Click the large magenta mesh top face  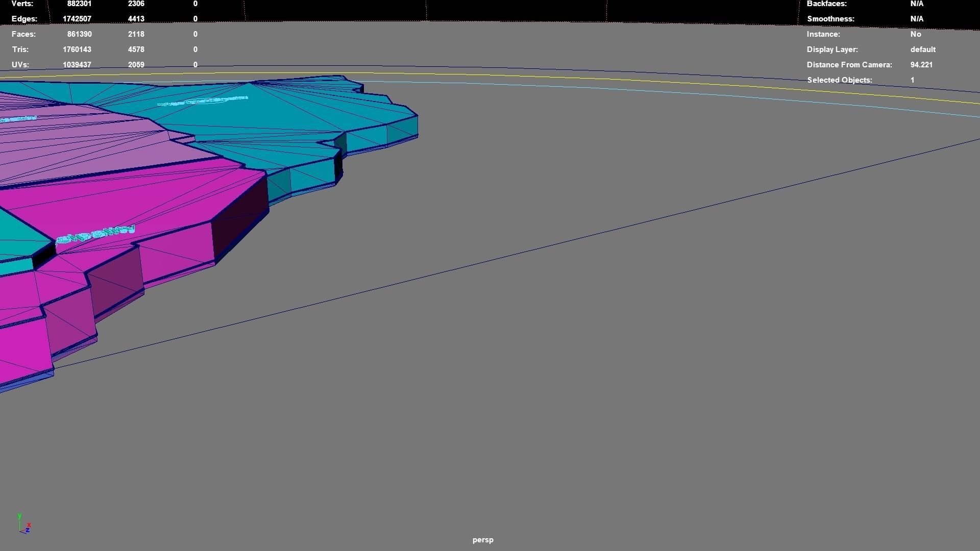click(x=153, y=199)
